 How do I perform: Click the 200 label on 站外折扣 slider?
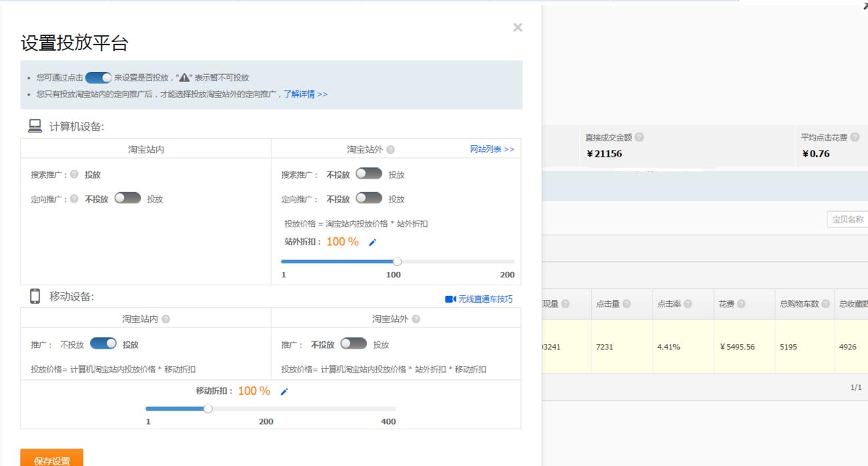click(x=507, y=275)
